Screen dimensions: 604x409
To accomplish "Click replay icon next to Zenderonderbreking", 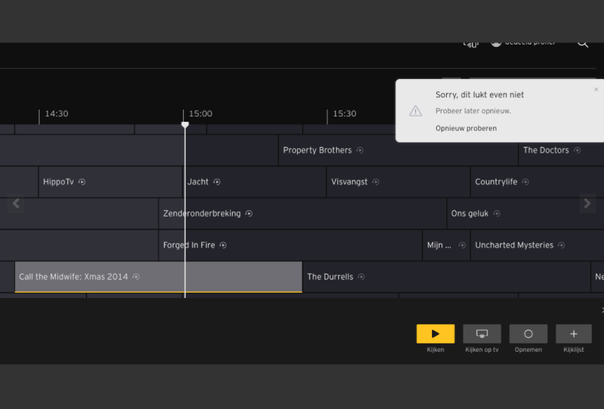I will pyautogui.click(x=249, y=213).
